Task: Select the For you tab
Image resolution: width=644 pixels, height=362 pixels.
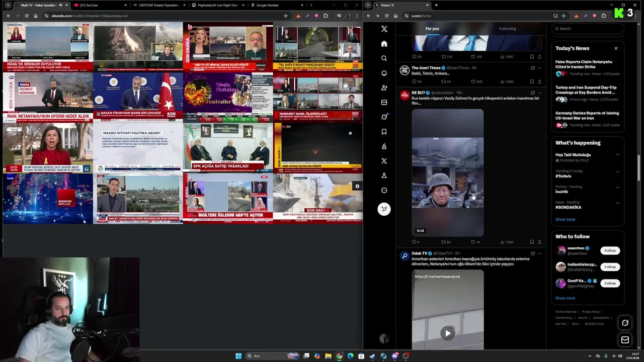Action: tap(432, 29)
